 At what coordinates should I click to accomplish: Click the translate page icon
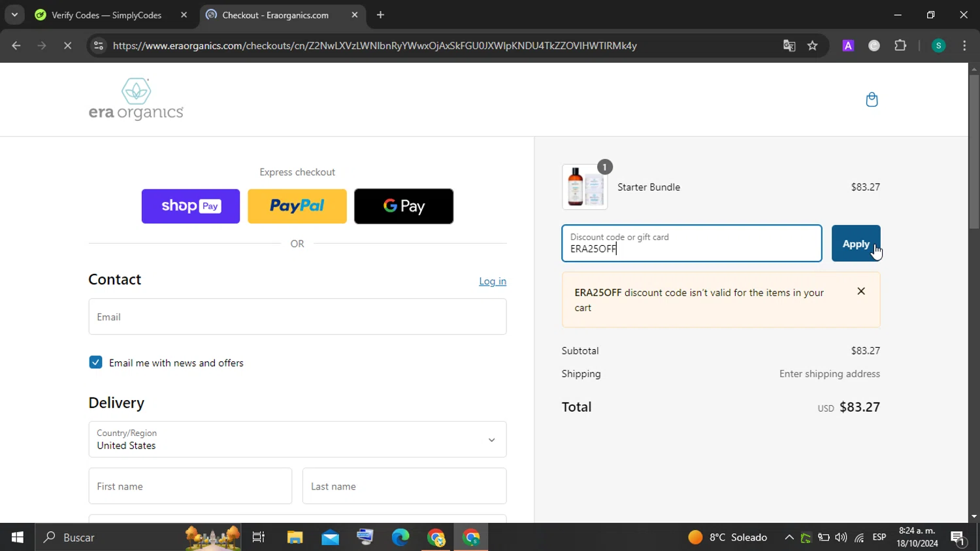[x=789, y=46]
